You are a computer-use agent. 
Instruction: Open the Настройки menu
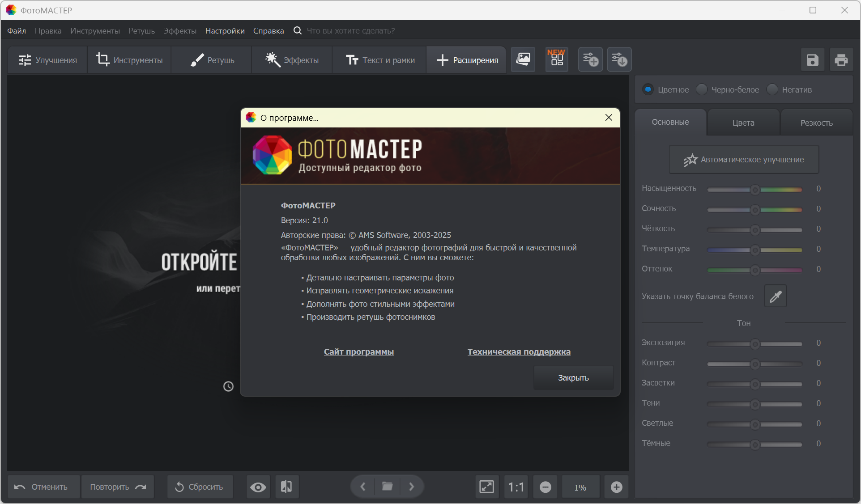225,31
